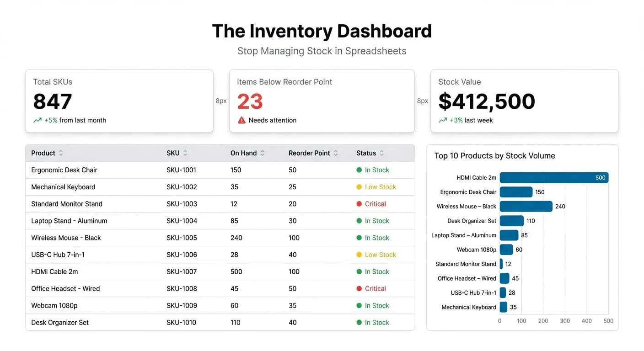Click trend arrow beside +3% last week

443,120
